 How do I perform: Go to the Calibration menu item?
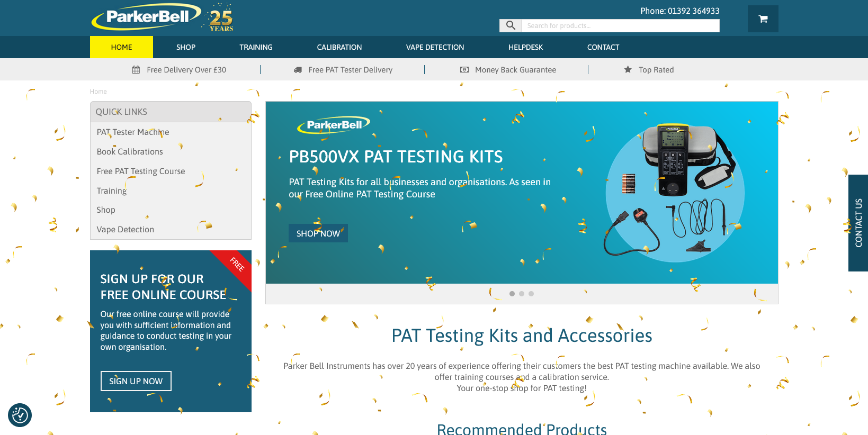pyautogui.click(x=339, y=47)
